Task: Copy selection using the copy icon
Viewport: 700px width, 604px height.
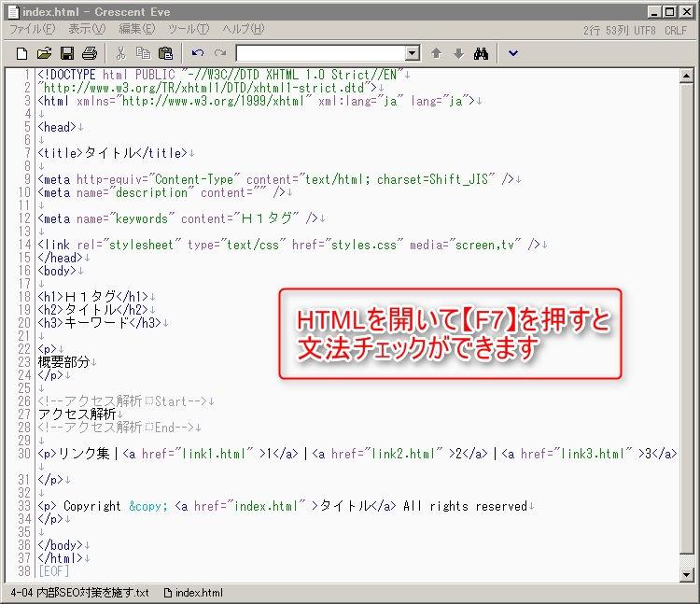Action: pos(143,53)
